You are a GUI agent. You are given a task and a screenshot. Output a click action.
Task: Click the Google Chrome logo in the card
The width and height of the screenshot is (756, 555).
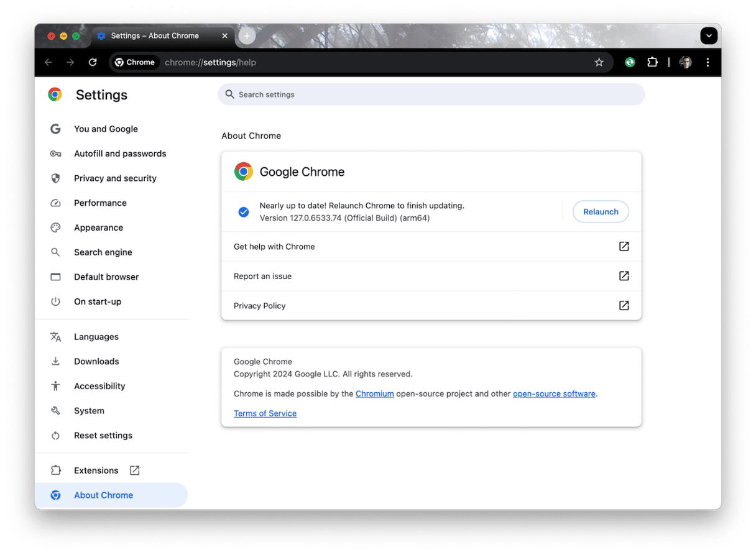tap(244, 172)
